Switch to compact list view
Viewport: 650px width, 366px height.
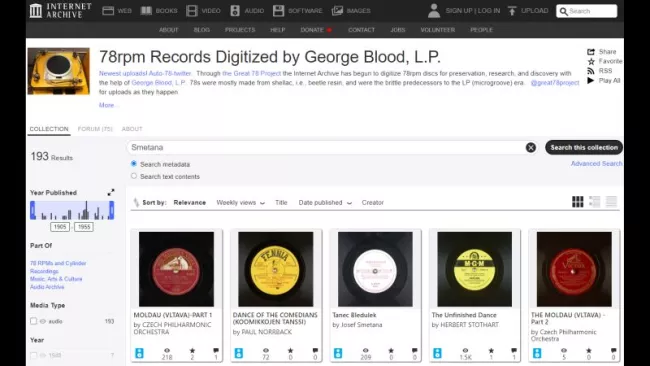click(x=611, y=202)
